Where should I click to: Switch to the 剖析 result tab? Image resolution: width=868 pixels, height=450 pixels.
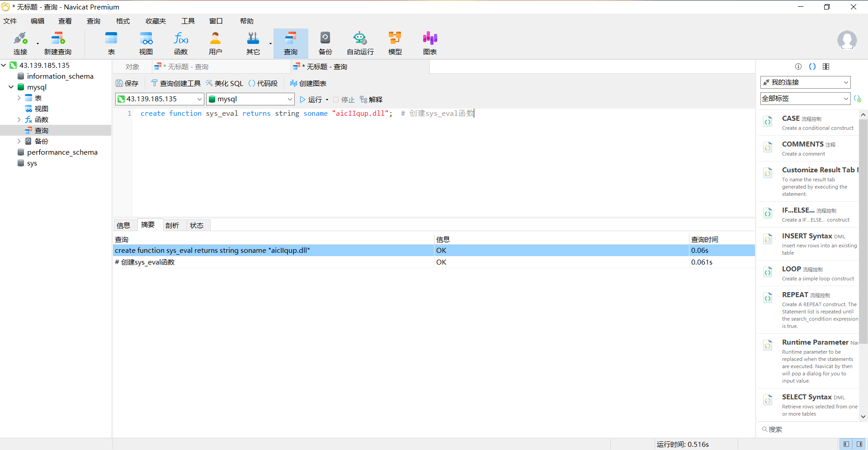[172, 225]
